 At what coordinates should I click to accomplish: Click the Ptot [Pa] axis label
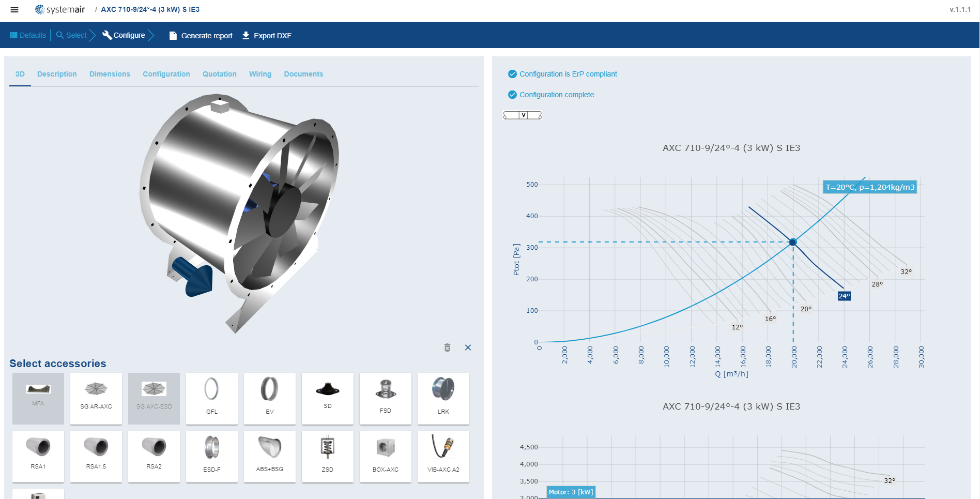click(x=516, y=260)
